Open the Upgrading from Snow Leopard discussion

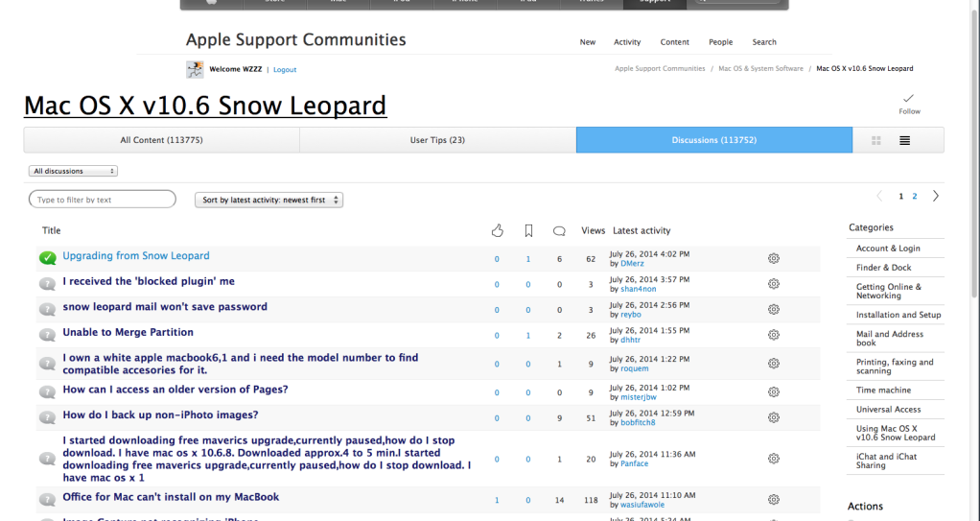click(x=135, y=256)
